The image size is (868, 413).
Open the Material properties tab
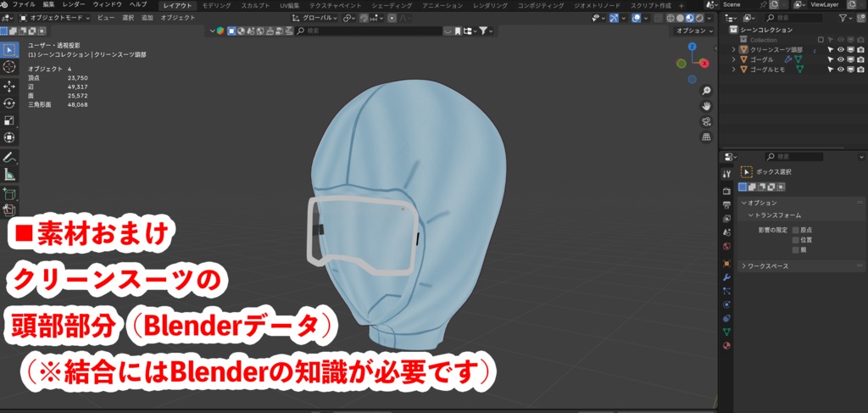click(726, 345)
